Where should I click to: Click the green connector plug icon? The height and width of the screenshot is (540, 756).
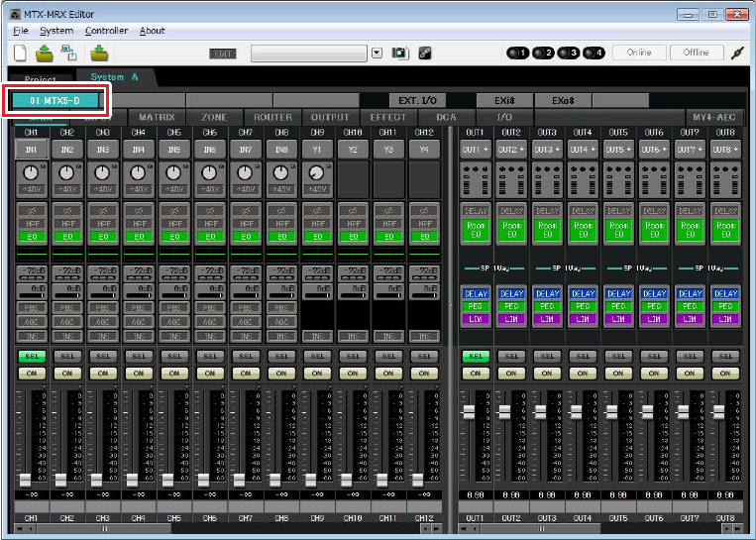tap(737, 54)
